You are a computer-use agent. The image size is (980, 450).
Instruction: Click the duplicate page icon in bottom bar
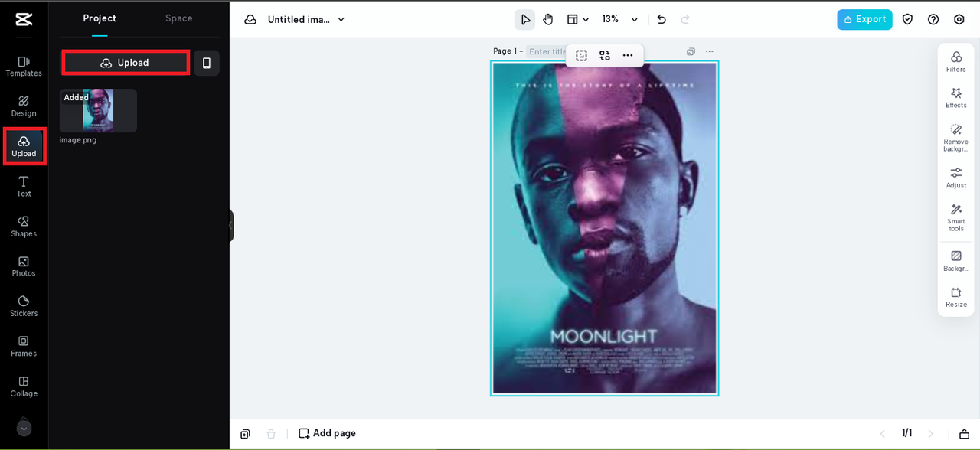point(245,434)
